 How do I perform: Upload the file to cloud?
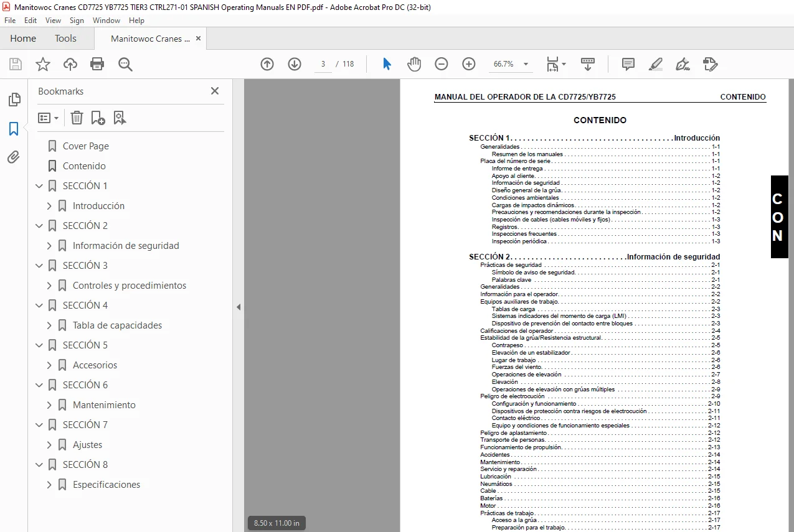[x=70, y=64]
